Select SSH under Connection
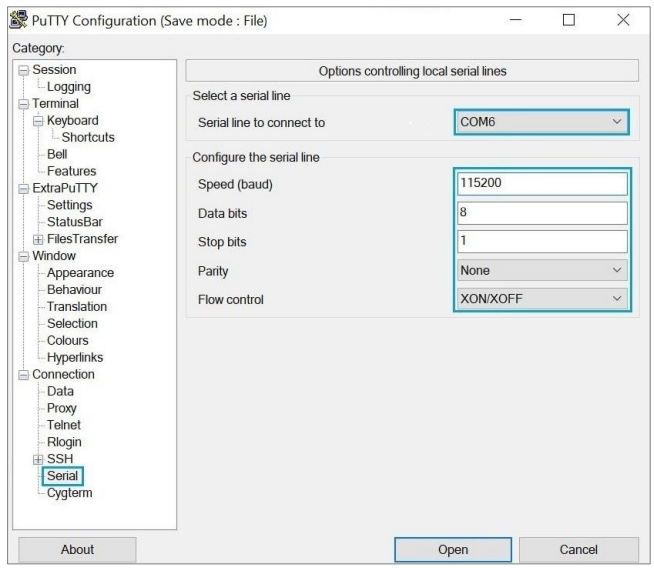Viewport: 654px width, 568px height. tap(60, 459)
